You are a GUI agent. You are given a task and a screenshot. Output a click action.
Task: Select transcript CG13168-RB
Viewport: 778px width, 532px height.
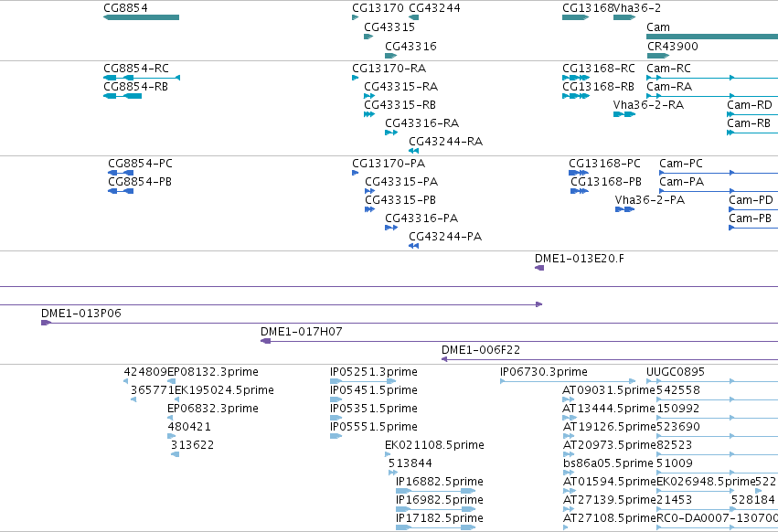[x=599, y=86]
